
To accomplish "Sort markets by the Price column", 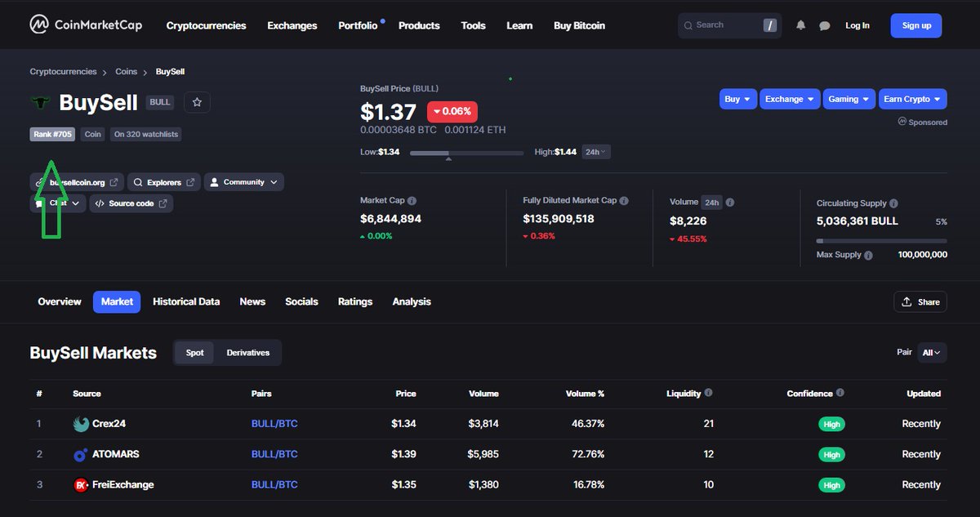I will 406,394.
